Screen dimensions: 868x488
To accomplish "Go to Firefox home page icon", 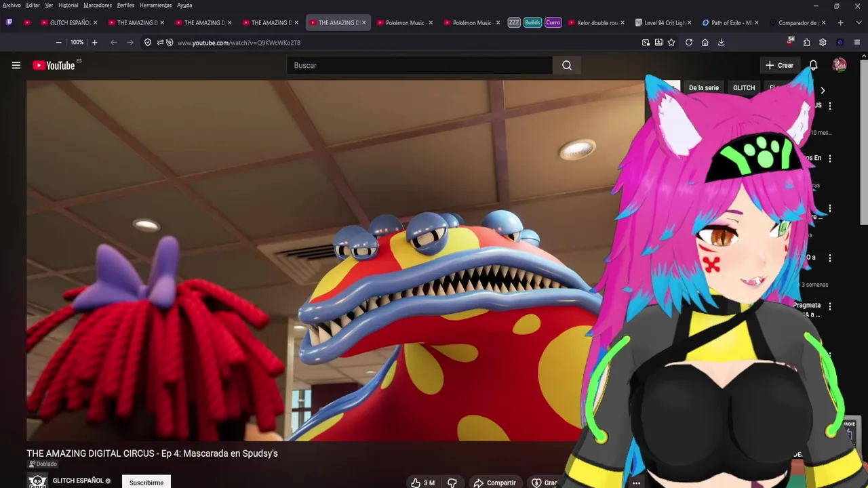I will [x=705, y=42].
